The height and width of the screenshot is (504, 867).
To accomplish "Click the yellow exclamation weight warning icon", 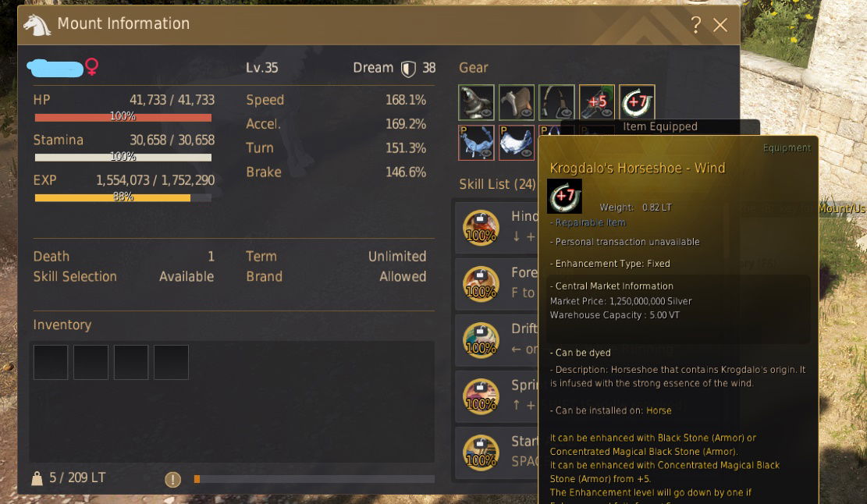I will (x=172, y=479).
